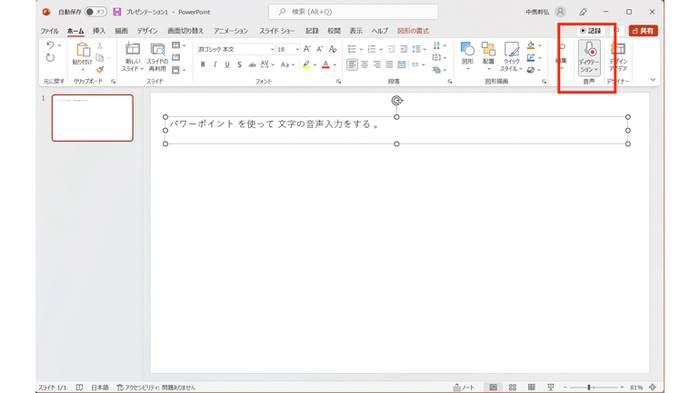Switch to the Slide Show (スライド ショー) tab
700x393 pixels.
(x=277, y=31)
